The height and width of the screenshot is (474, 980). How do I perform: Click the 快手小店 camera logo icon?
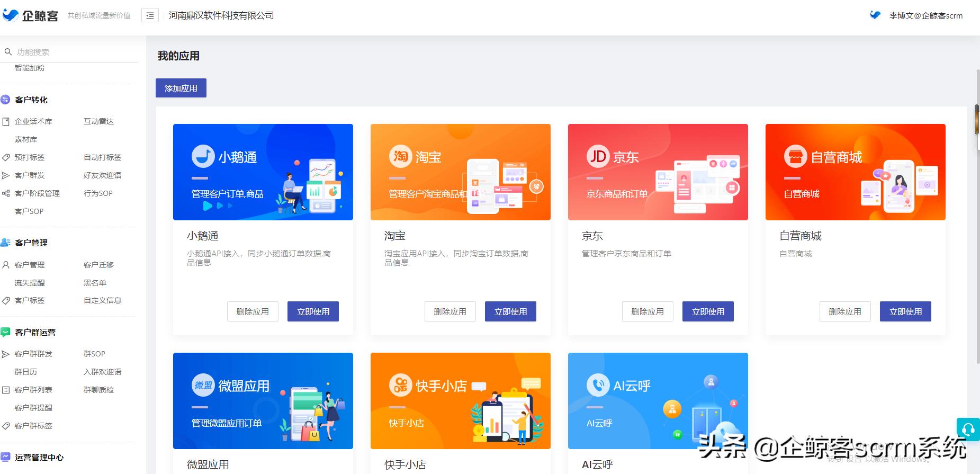click(400, 385)
